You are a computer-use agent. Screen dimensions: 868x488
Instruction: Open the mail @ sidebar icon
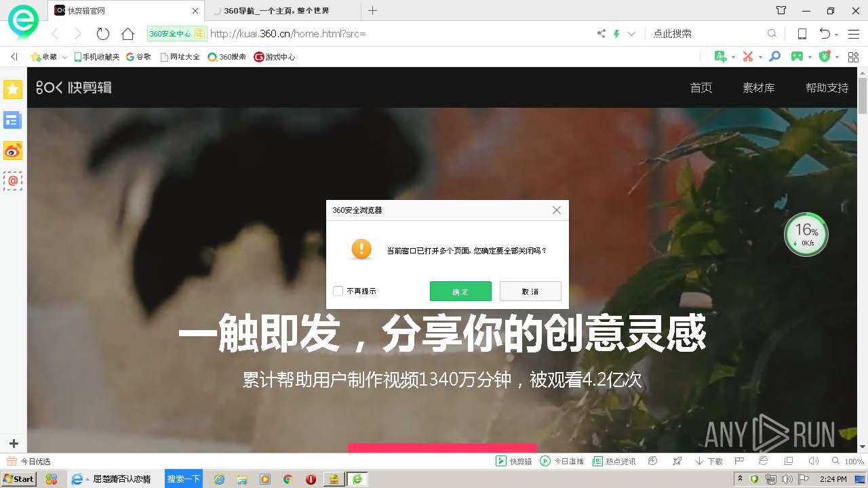13,181
